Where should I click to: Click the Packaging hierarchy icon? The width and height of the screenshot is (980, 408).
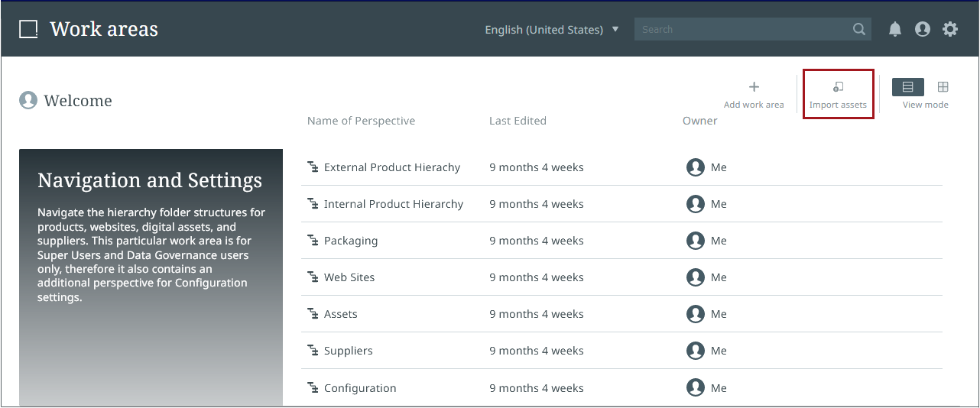[x=313, y=241]
